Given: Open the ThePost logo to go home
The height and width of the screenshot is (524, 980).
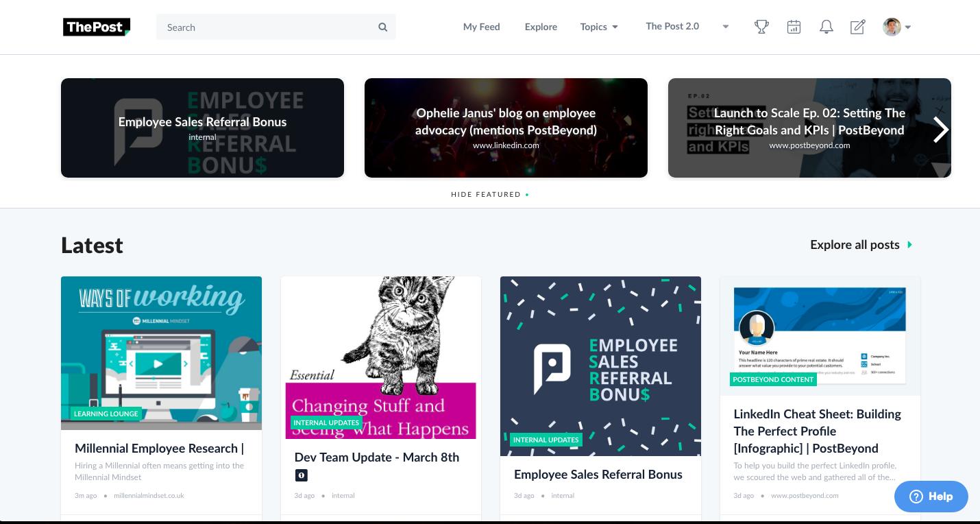Looking at the screenshot, I should pyautogui.click(x=96, y=27).
